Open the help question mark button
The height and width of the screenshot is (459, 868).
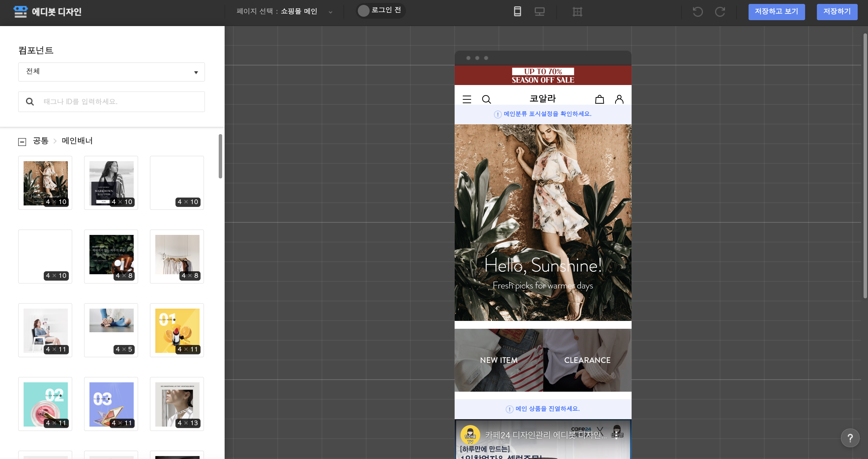coord(850,438)
